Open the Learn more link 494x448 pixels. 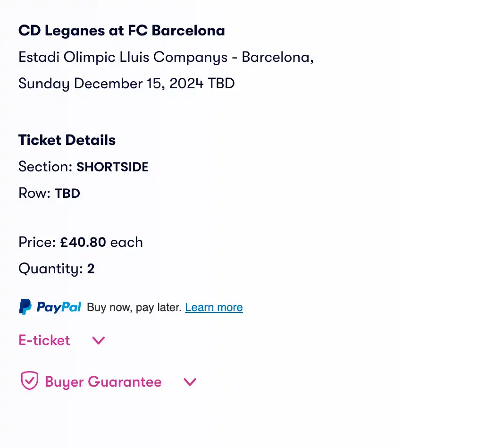click(214, 307)
